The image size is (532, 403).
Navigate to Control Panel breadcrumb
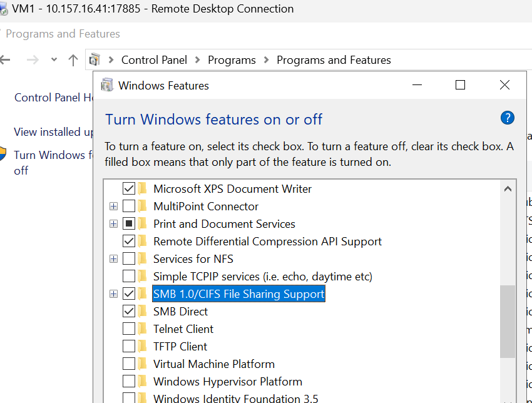[154, 60]
